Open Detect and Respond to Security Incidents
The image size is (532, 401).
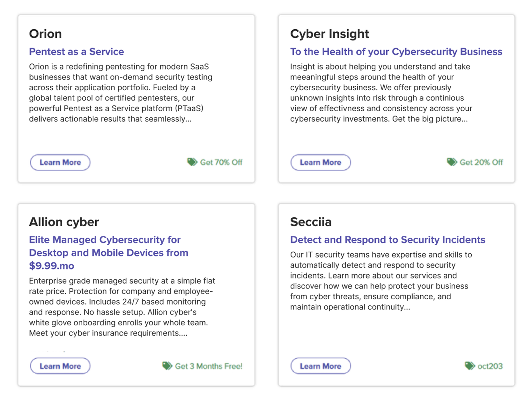(388, 240)
